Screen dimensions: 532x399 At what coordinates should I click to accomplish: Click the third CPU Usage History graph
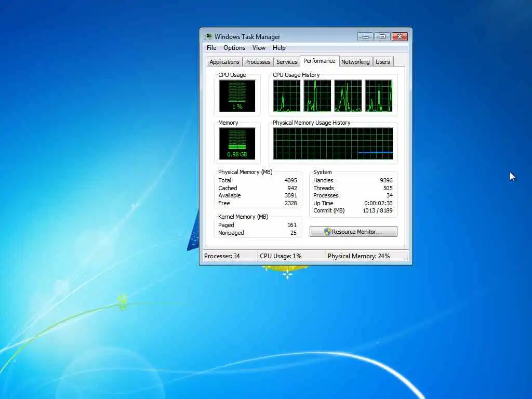(x=348, y=96)
